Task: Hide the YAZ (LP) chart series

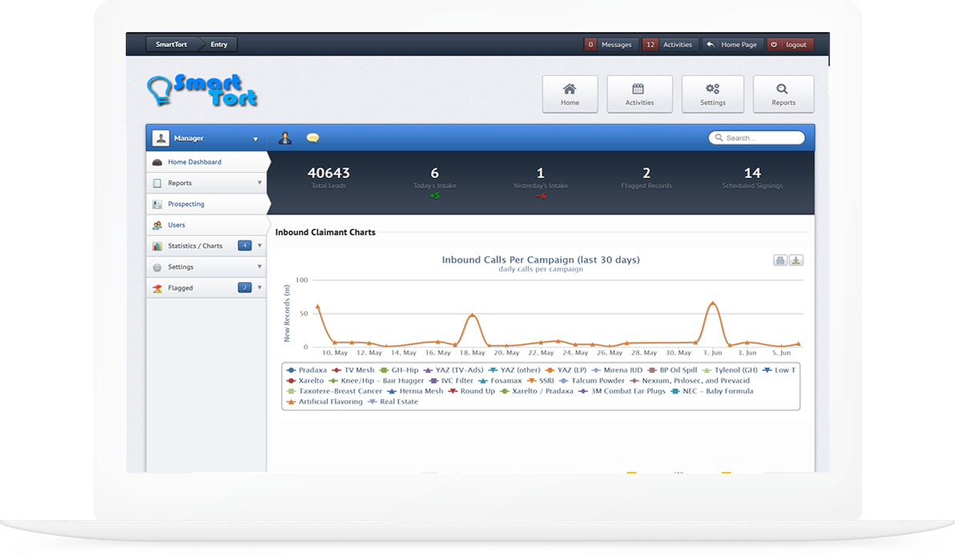Action: 566,370
